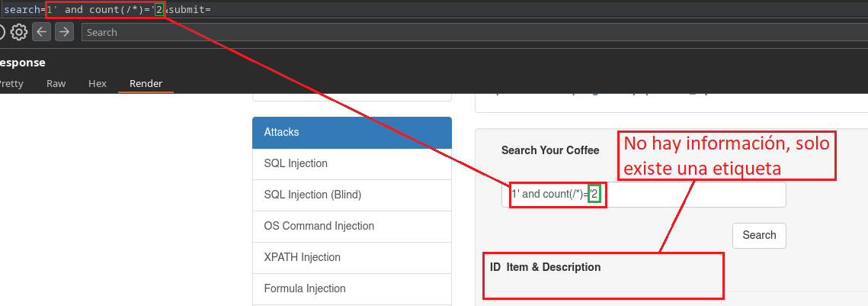Open the XPATH Injection page

pyautogui.click(x=352, y=257)
